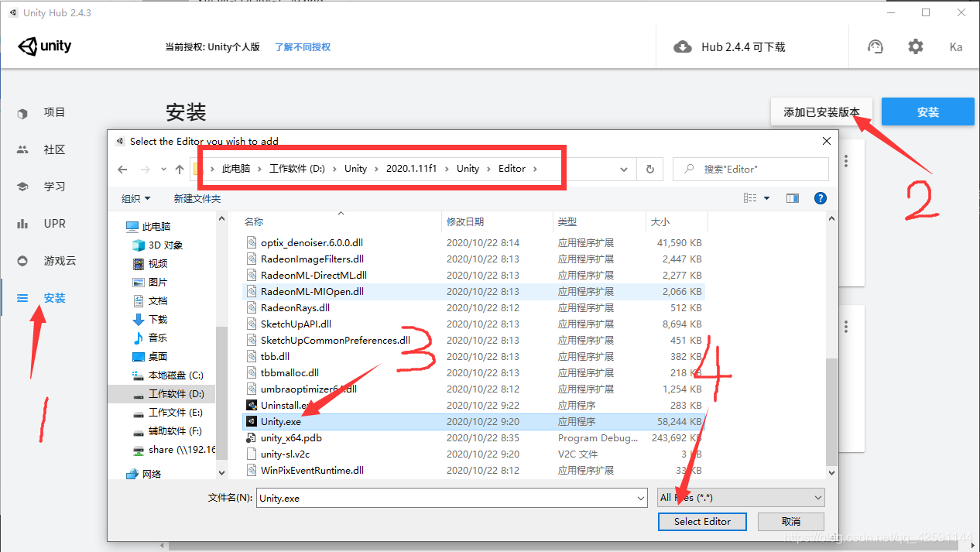Screen dimensions: 980x552
Task: Select 3D 对象 folder in tree
Action: click(158, 245)
